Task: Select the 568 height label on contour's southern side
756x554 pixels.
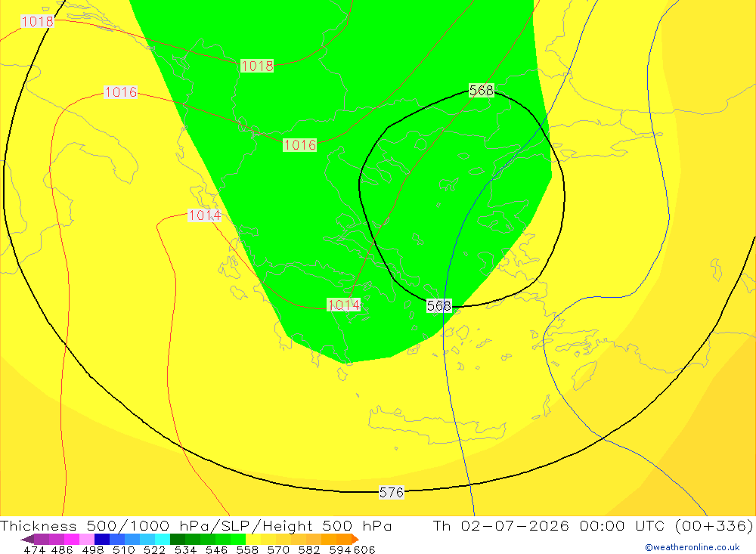Action: point(438,305)
